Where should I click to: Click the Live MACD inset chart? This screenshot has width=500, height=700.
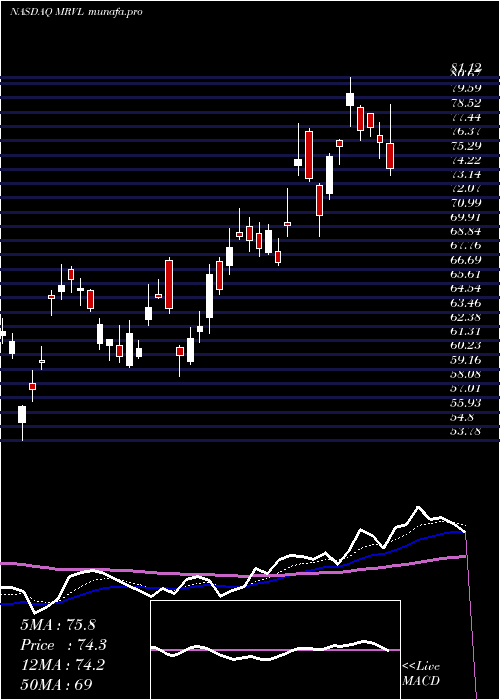point(275,650)
